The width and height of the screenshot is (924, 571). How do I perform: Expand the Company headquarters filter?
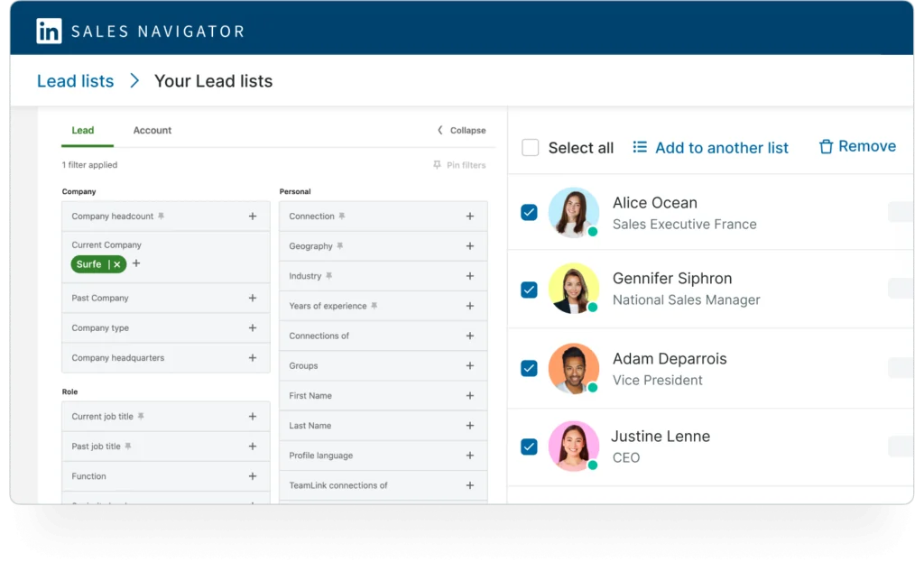point(253,358)
